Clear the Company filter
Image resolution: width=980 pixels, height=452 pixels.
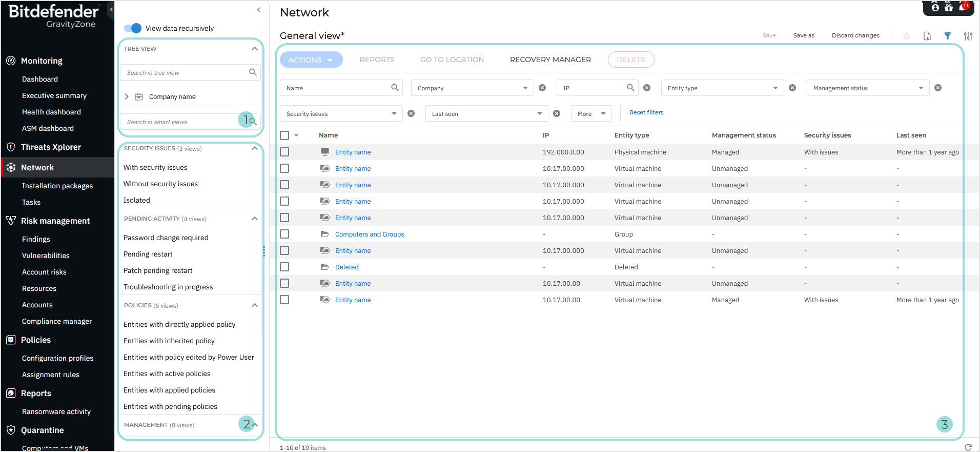[542, 88]
